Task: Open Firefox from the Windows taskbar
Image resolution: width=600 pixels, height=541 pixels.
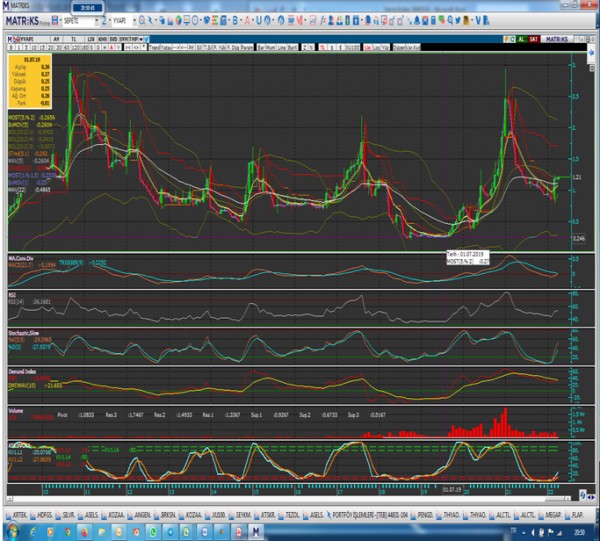Action: point(84,532)
